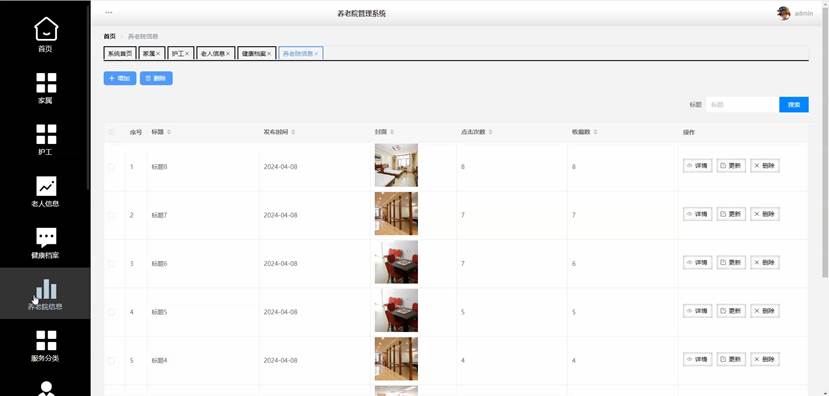Screen dimensions: 829x396
Task: Click 删除 for row 标题7
Action: [x=764, y=214]
